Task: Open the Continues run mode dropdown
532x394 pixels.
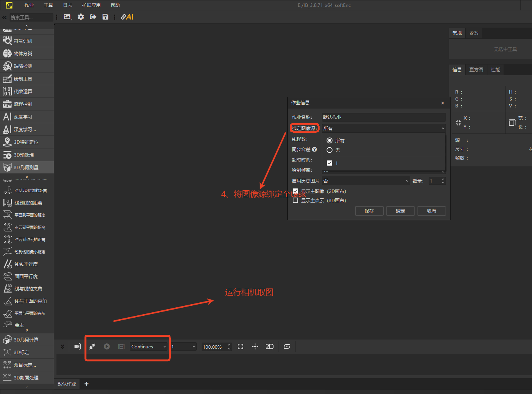Action: point(149,346)
